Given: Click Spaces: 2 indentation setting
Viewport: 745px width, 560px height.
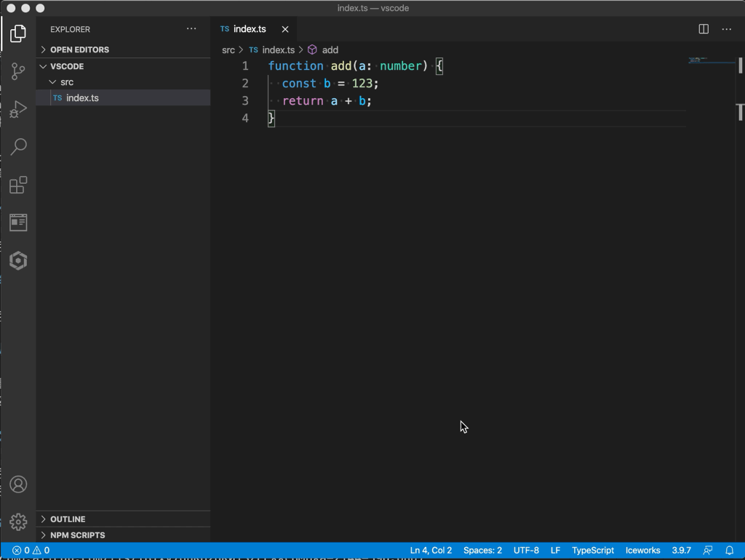Looking at the screenshot, I should coord(482,551).
